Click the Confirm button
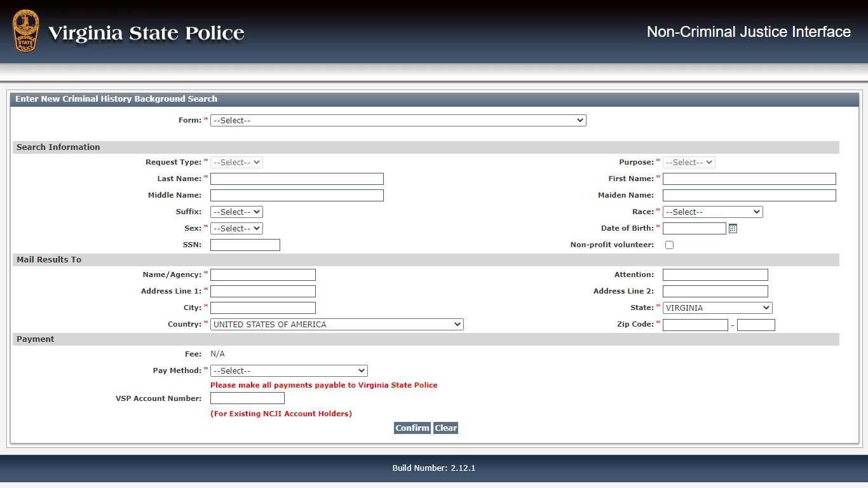868x488 pixels. click(412, 428)
